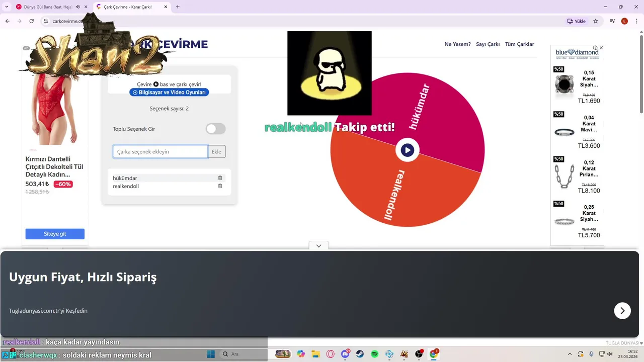This screenshot has width=644, height=362.
Task: Toggle the Toplu Seçenek Gir switch
Action: 215,129
